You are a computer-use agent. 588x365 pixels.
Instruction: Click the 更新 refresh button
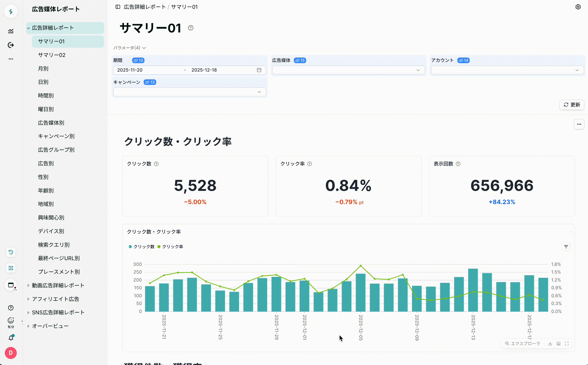click(x=572, y=105)
